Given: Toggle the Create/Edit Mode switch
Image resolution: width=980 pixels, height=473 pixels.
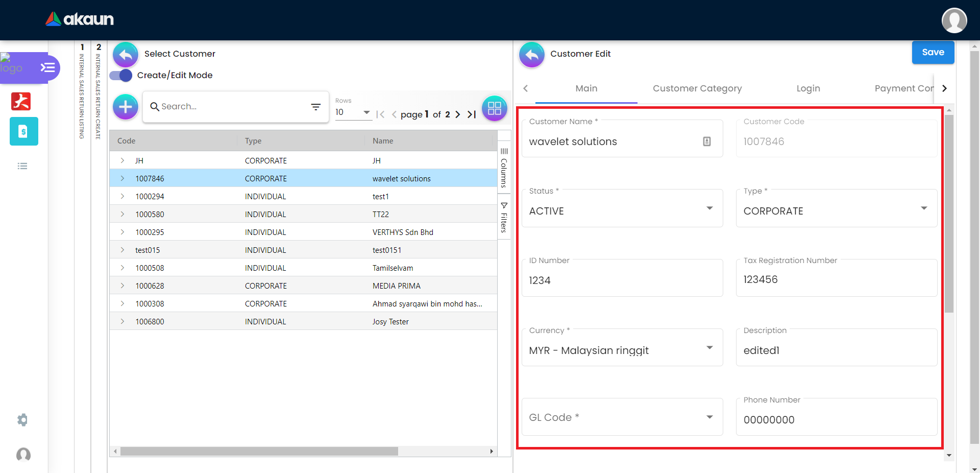Looking at the screenshot, I should pos(121,76).
